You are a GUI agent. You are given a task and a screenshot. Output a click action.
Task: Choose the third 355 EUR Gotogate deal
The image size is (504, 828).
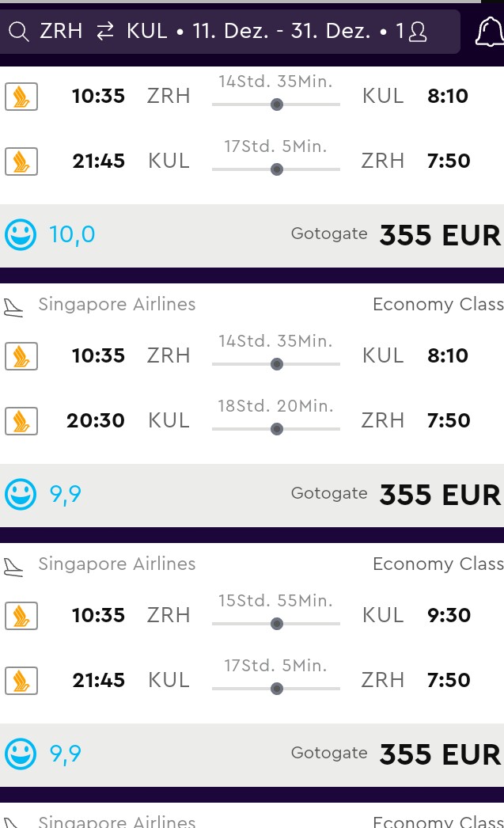pyautogui.click(x=440, y=754)
